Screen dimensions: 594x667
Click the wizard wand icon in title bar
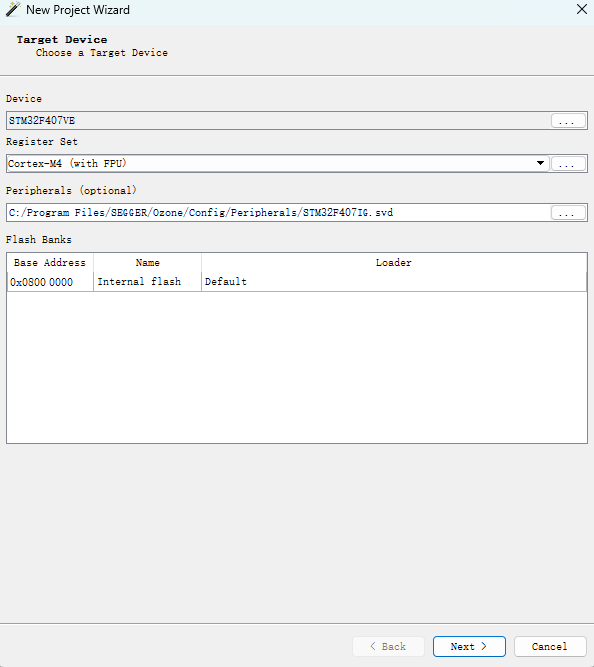13,9
